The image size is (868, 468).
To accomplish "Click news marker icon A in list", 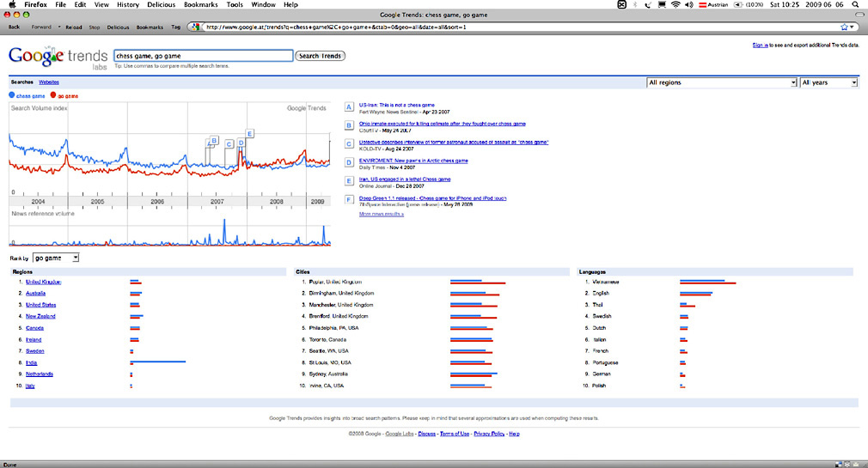I will tap(348, 107).
